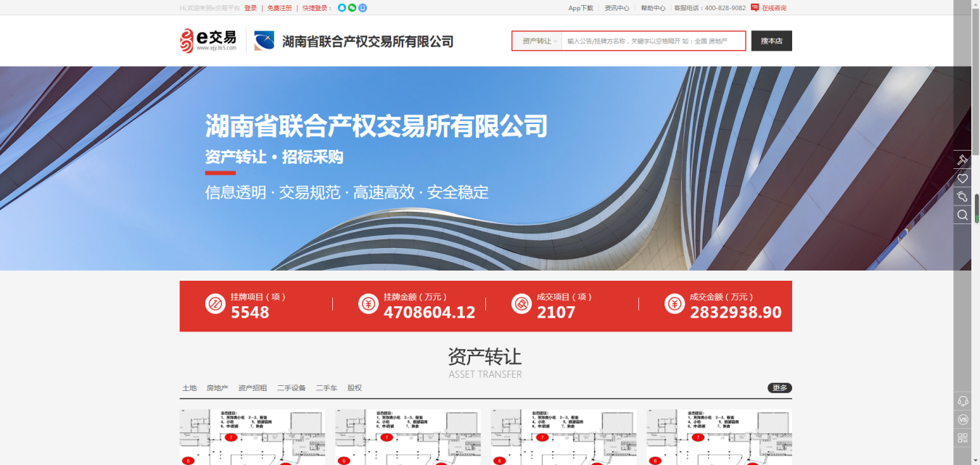Select the 房地产 category tab
Screen dimensions: 980x465
(x=217, y=388)
